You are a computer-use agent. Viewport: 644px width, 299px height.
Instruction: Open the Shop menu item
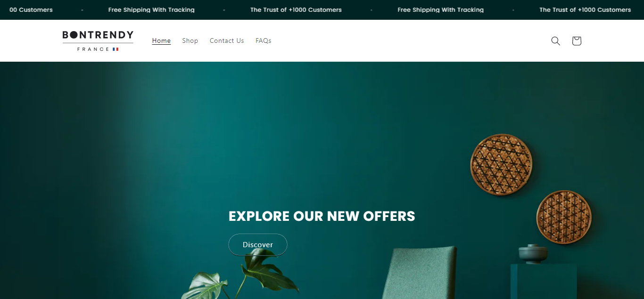pyautogui.click(x=190, y=40)
